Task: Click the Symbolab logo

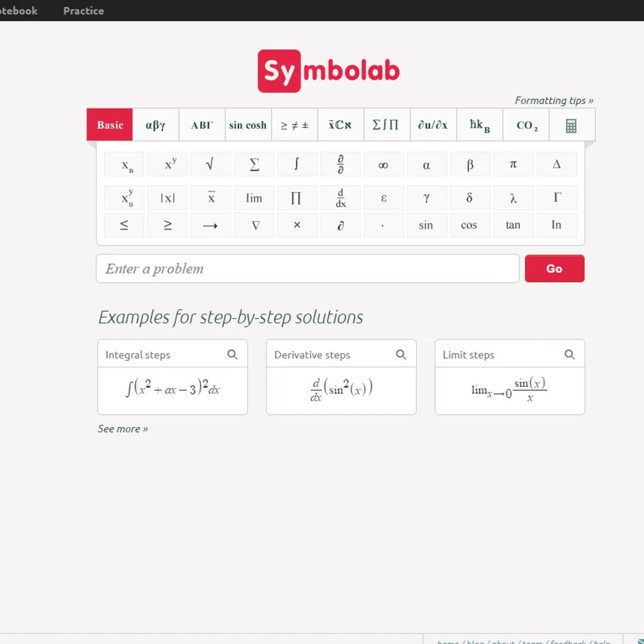Action: pos(328,71)
